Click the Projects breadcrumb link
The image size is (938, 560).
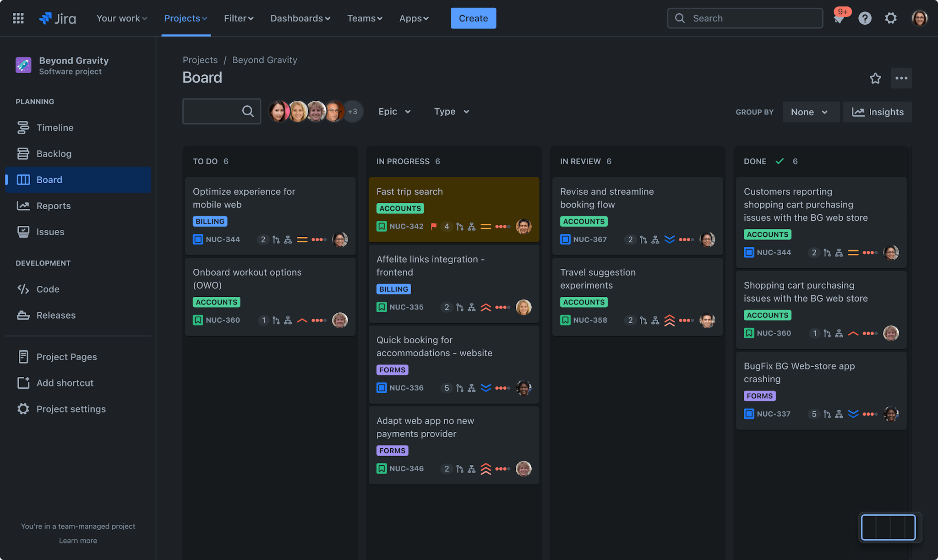point(200,60)
